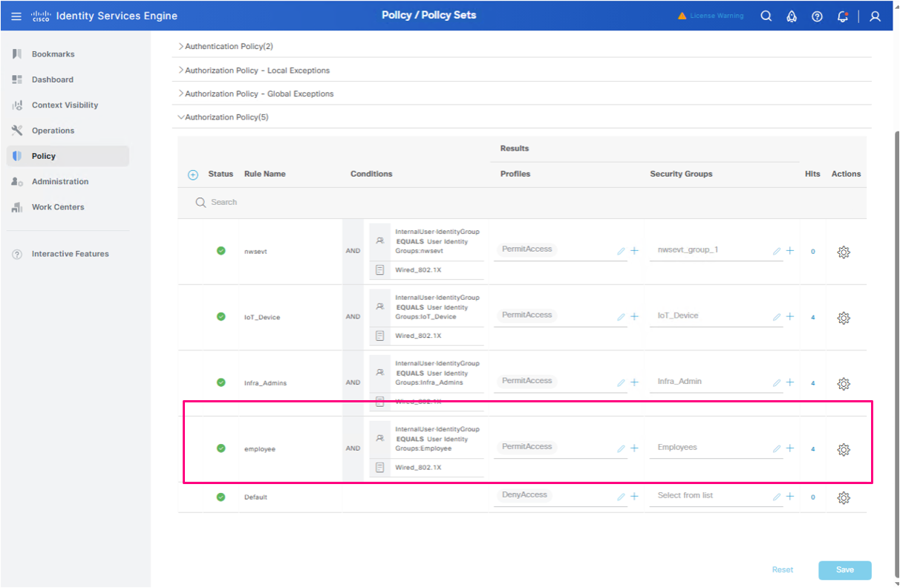This screenshot has height=588, width=900.
Task: Open the notifications bell icon
Action: coord(842,16)
